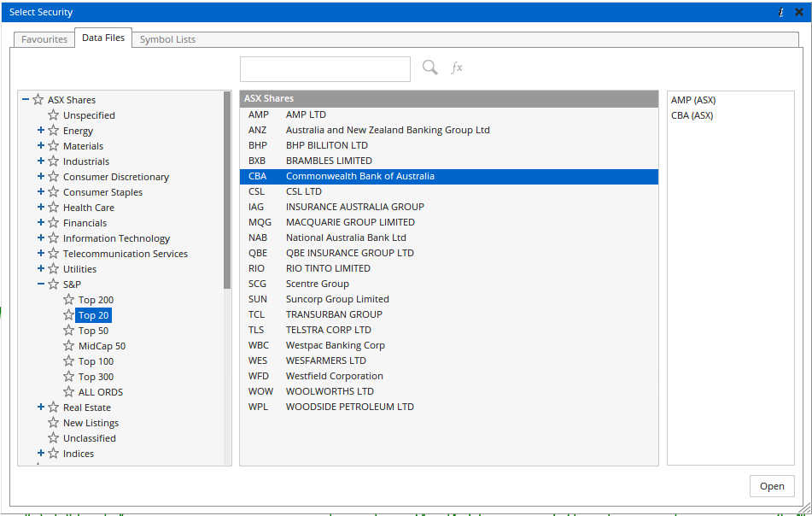Expand the Indices tree node
The image size is (812, 516).
point(41,453)
